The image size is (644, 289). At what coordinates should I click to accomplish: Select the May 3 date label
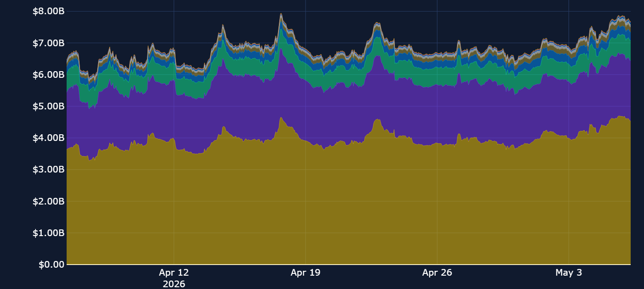(x=568, y=273)
